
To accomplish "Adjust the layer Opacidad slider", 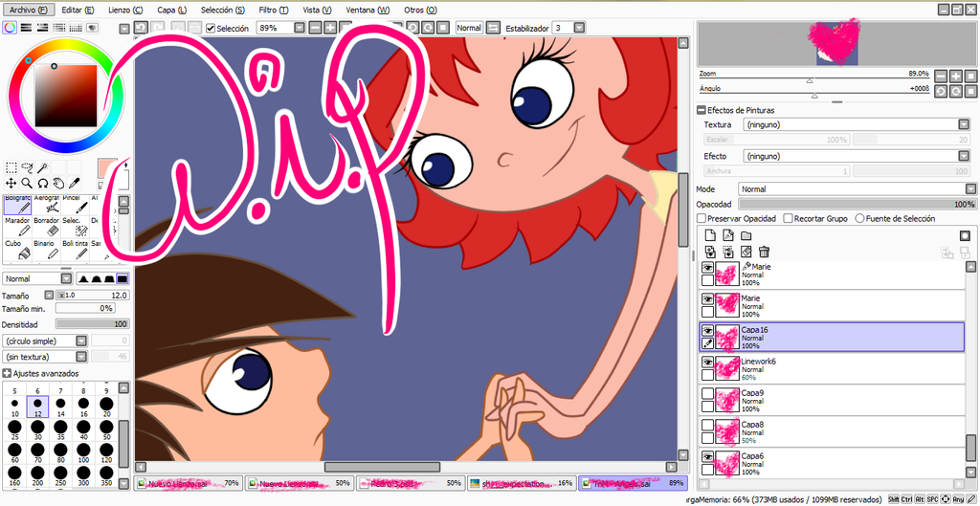I will [x=857, y=205].
